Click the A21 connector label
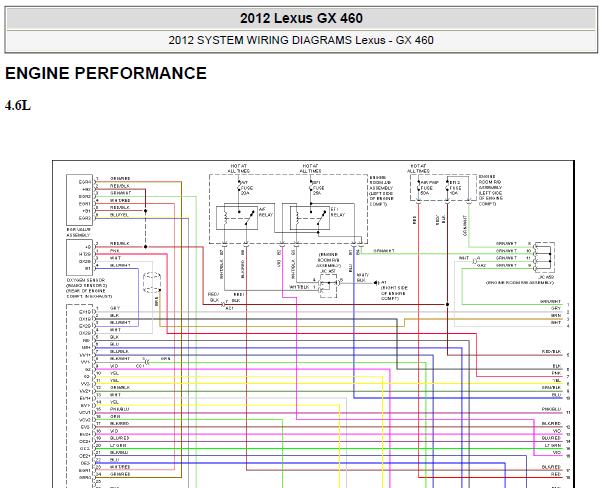Screen dimensions: 606x488 [x=230, y=308]
